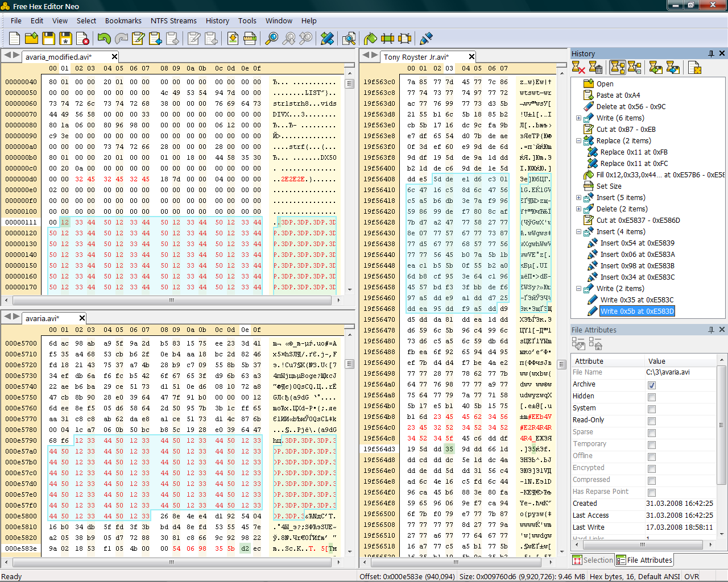The width and height of the screenshot is (728, 582).
Task: Open the NTFS Streams menu
Action: point(173,20)
